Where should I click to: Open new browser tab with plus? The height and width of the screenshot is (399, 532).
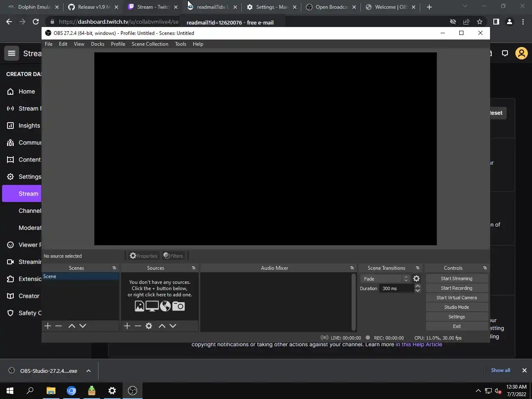tap(429, 7)
